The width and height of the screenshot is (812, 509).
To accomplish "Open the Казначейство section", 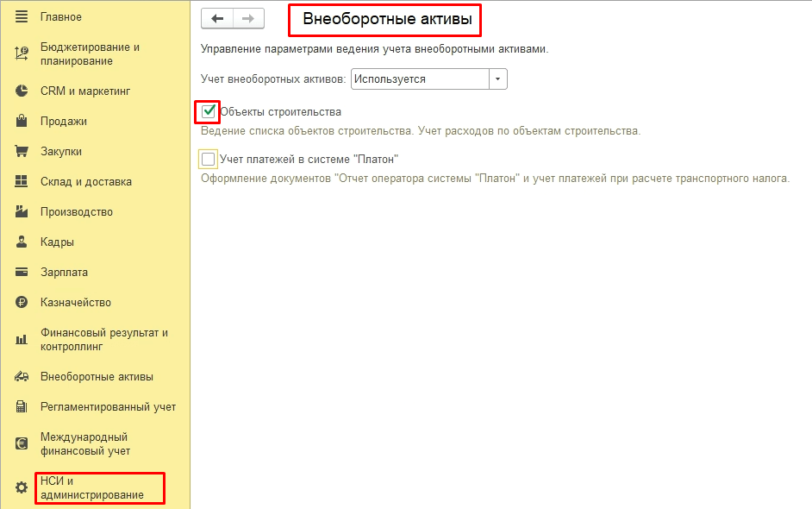I will tap(76, 302).
